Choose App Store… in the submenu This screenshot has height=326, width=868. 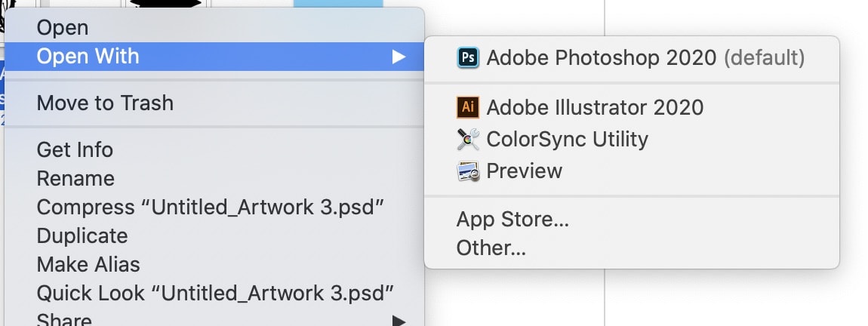click(632, 219)
